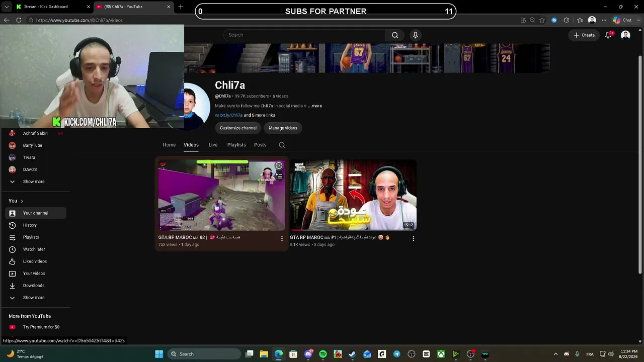644x362 pixels.
Task: Click the GTA RP MAROC #1 video title
Action: 340,237
